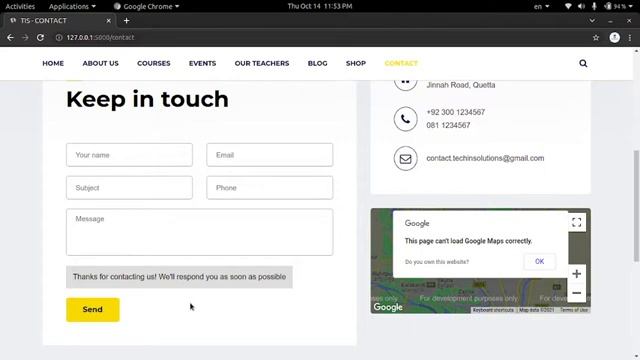This screenshot has width=640, height=360.
Task: Open the BLOG nav item
Action: (x=318, y=63)
